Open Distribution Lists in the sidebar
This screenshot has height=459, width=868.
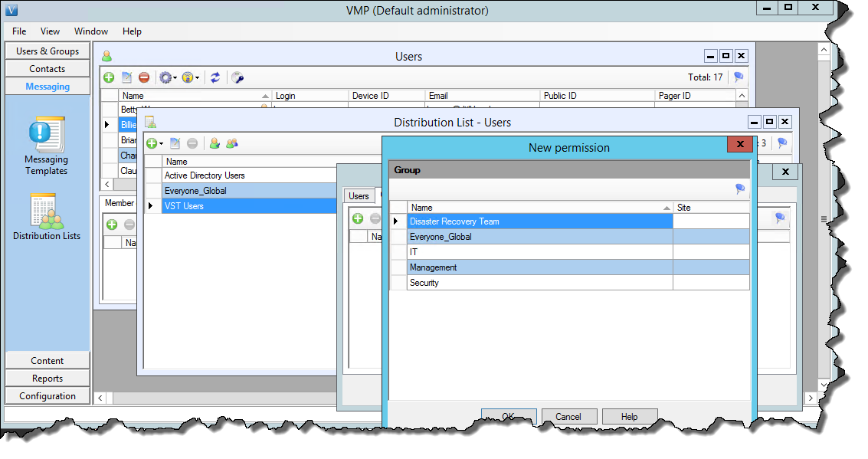47,216
